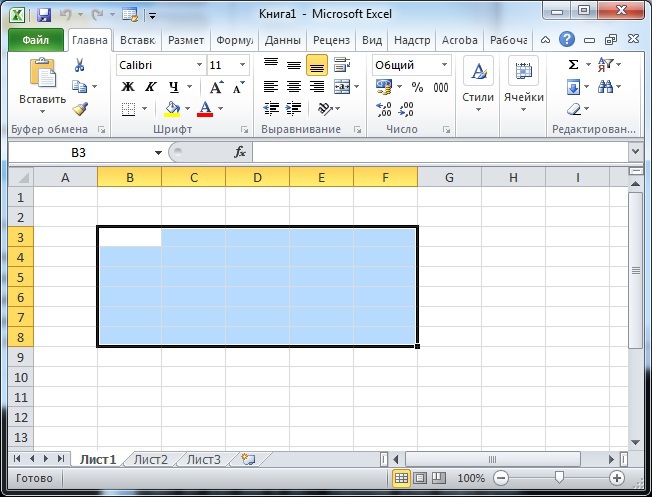Switch to the Вставка ribbon tab
Viewport: 657px width, 497px height.
[137, 40]
